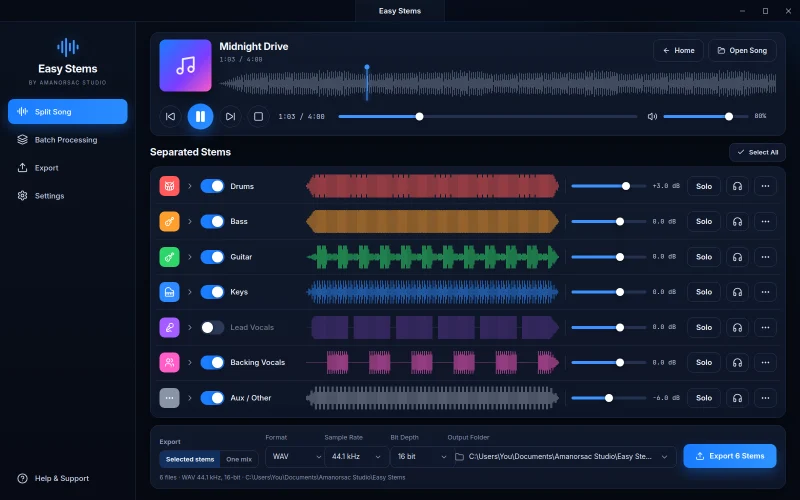
Task: Open more options for Lead Vocals
Action: point(765,327)
